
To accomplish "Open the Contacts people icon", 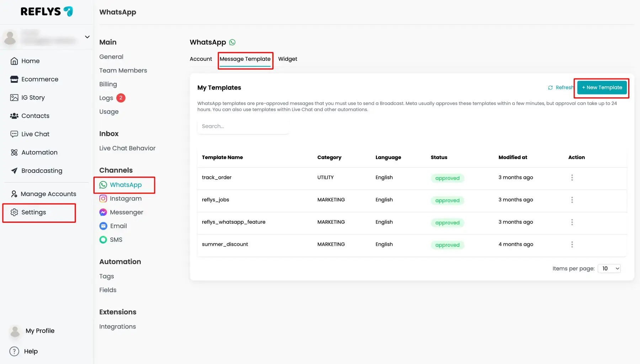I will [x=14, y=116].
